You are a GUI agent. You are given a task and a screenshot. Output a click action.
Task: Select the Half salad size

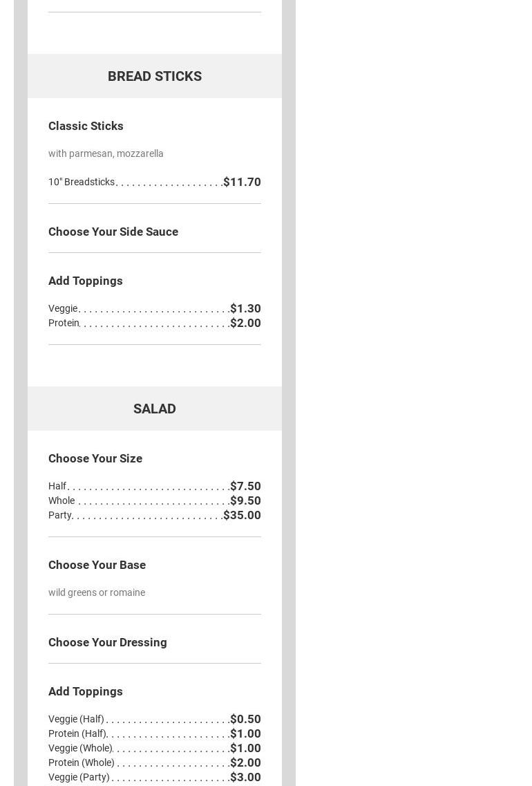tap(57, 486)
